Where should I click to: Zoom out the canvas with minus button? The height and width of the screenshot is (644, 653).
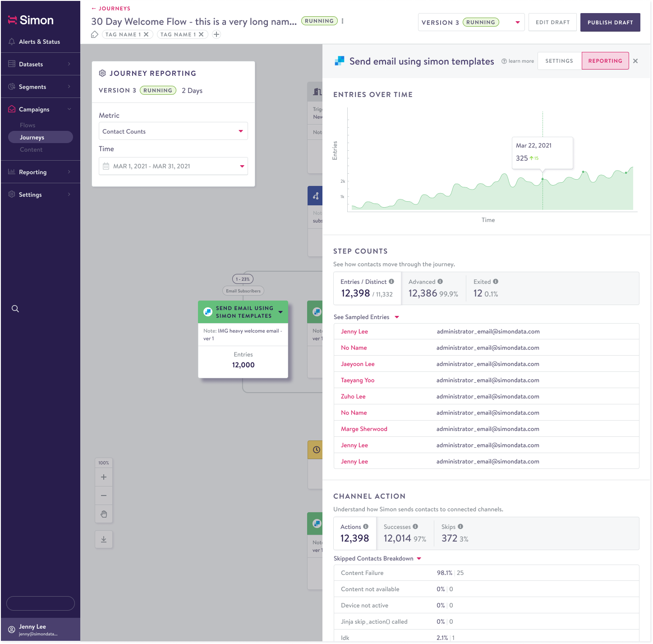[104, 496]
